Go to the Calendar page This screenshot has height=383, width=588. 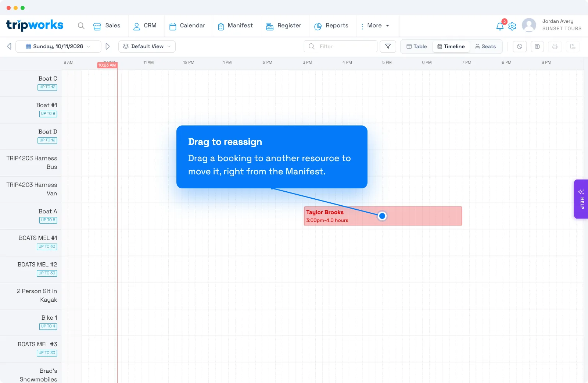[x=187, y=26]
